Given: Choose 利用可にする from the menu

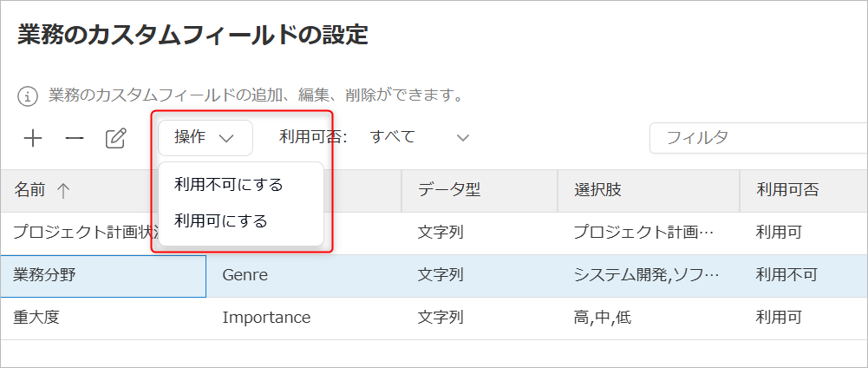Looking at the screenshot, I should [x=221, y=220].
